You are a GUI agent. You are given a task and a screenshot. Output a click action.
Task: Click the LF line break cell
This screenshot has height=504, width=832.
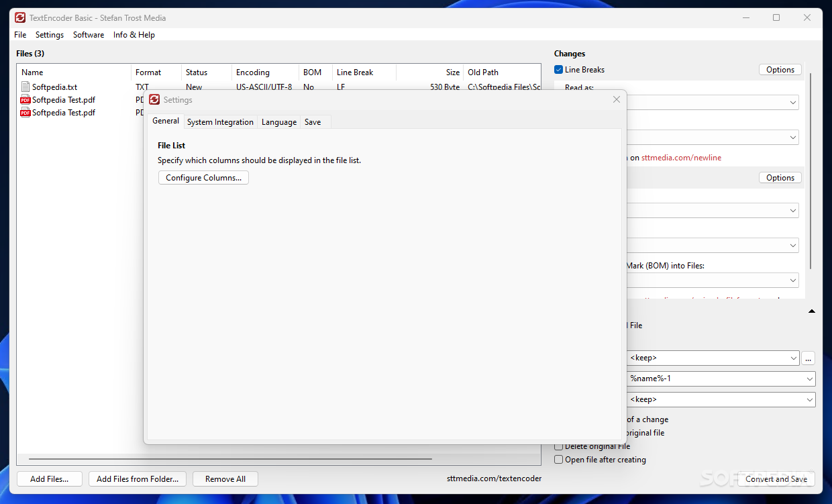(x=341, y=87)
